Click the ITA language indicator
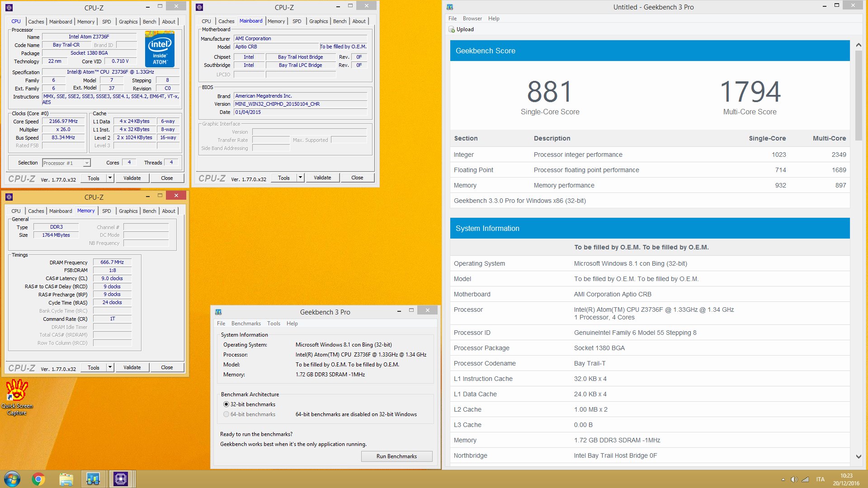This screenshot has width=868, height=488. coord(820,479)
